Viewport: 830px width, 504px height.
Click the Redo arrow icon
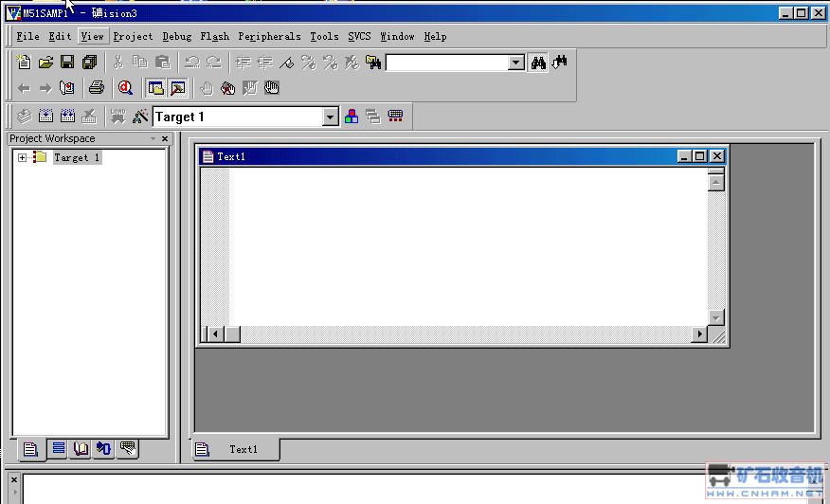coord(214,62)
